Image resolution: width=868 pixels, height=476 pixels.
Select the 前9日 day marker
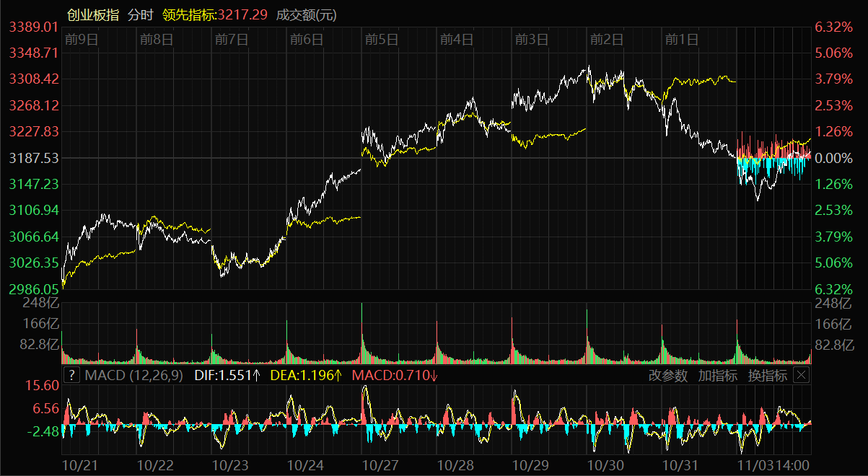(81, 40)
